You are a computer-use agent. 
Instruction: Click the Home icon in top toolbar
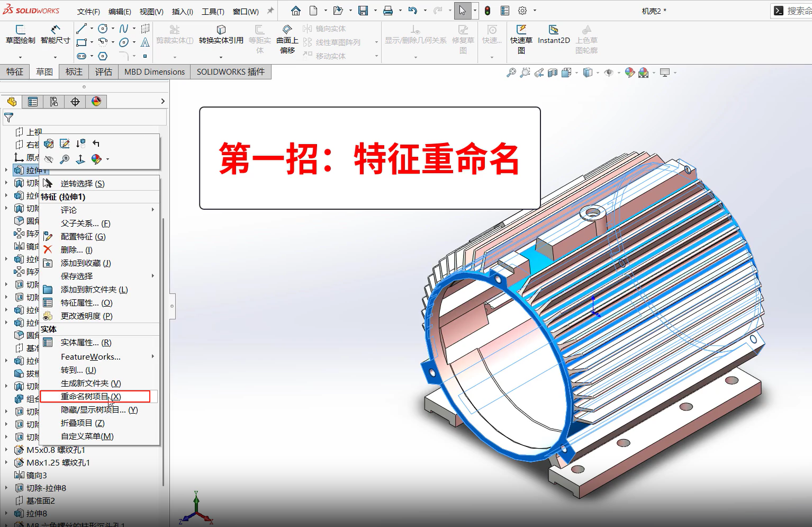click(x=296, y=11)
